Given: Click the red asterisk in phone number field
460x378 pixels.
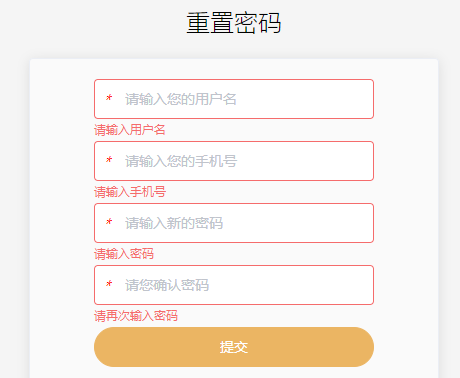Looking at the screenshot, I should click(x=109, y=160).
